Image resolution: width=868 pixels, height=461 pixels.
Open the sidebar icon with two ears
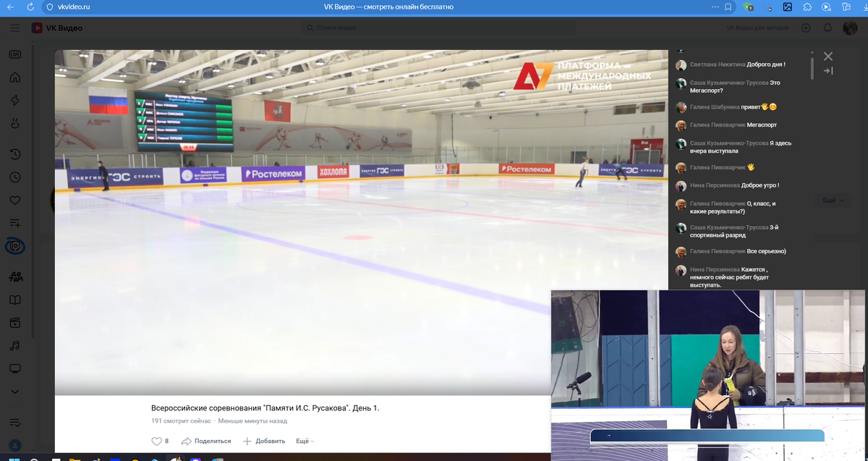pos(14,124)
